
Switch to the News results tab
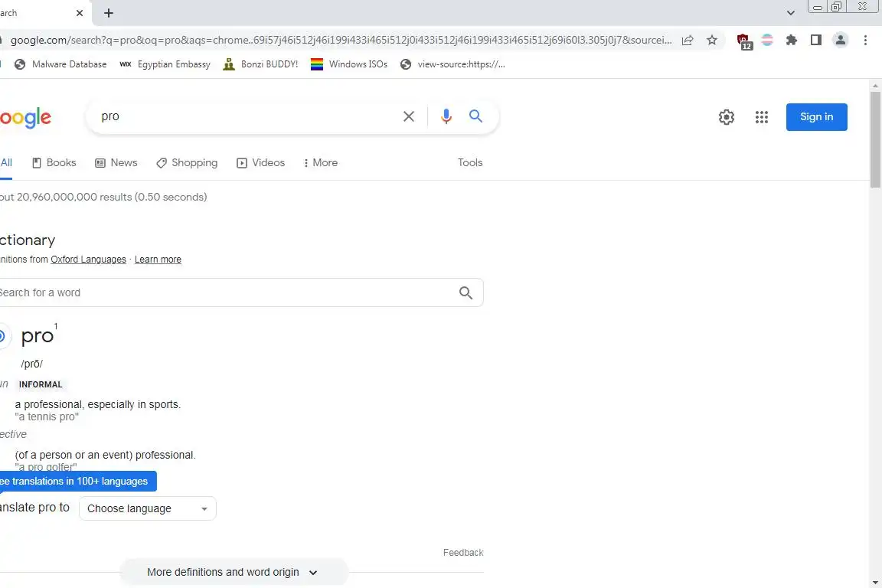(x=116, y=162)
